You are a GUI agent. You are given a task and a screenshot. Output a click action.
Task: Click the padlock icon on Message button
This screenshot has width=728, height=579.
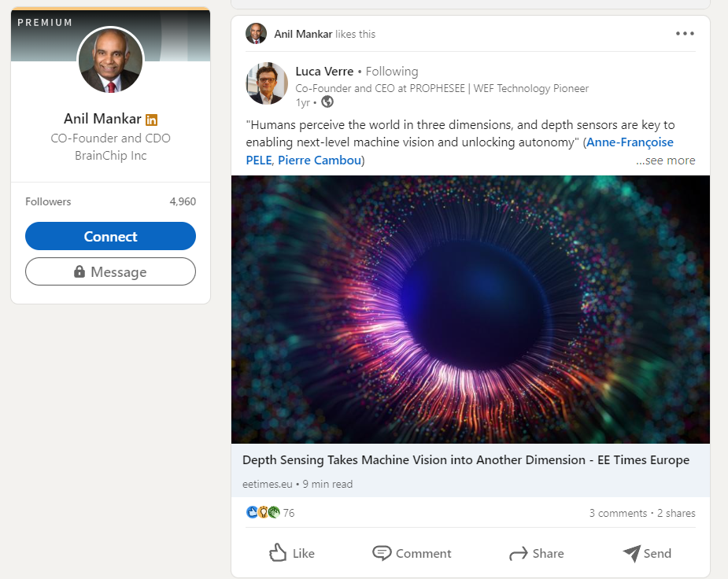79,271
